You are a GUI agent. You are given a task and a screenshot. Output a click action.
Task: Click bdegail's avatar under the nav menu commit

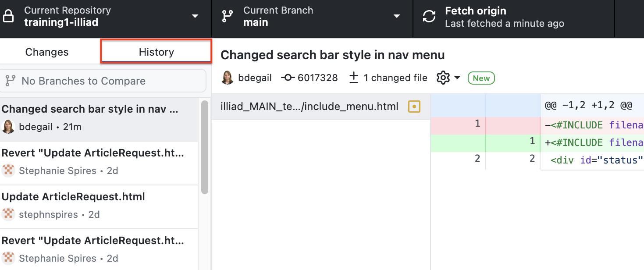coord(9,127)
